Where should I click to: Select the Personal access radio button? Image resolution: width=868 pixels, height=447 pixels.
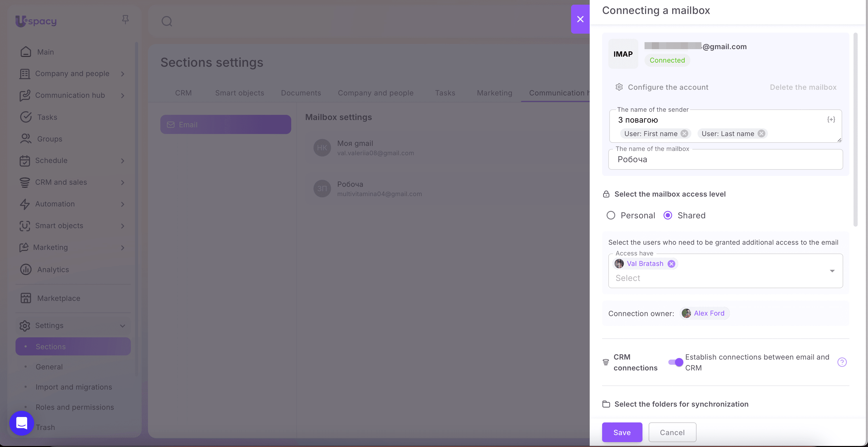coord(611,215)
